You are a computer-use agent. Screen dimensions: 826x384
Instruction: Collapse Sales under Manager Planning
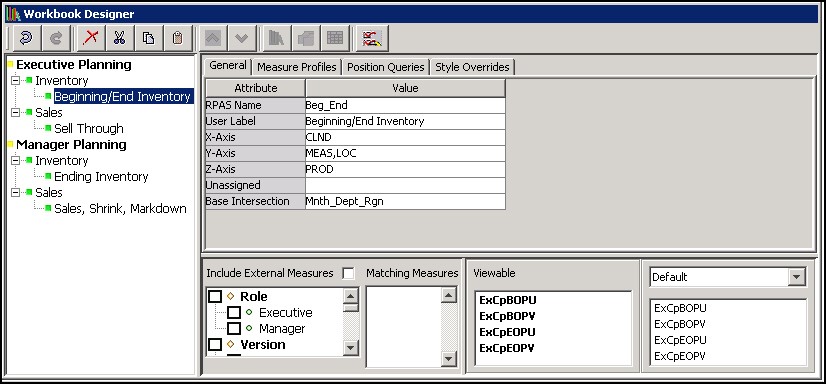pos(15,193)
